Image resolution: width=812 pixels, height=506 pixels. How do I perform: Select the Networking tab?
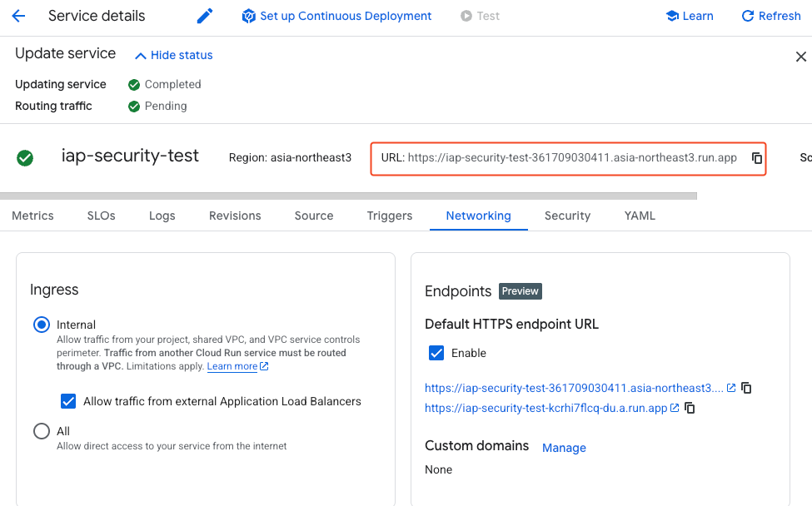pyautogui.click(x=479, y=216)
